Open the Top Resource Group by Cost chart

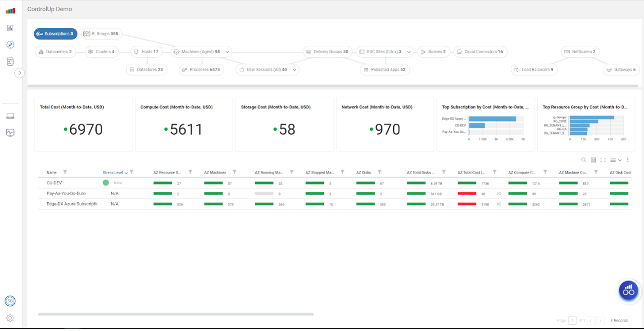[586, 124]
